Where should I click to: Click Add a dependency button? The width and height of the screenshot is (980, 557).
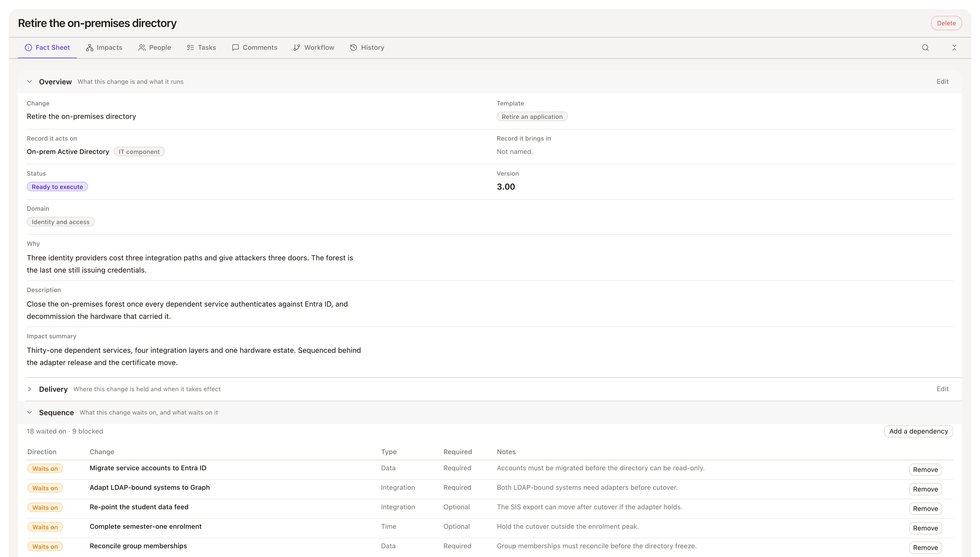click(x=918, y=431)
